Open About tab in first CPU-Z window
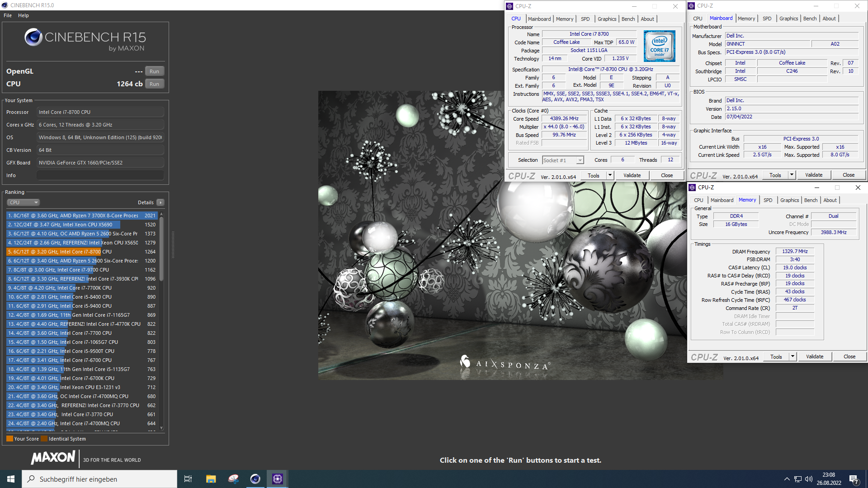This screenshot has width=868, height=488. [x=647, y=19]
